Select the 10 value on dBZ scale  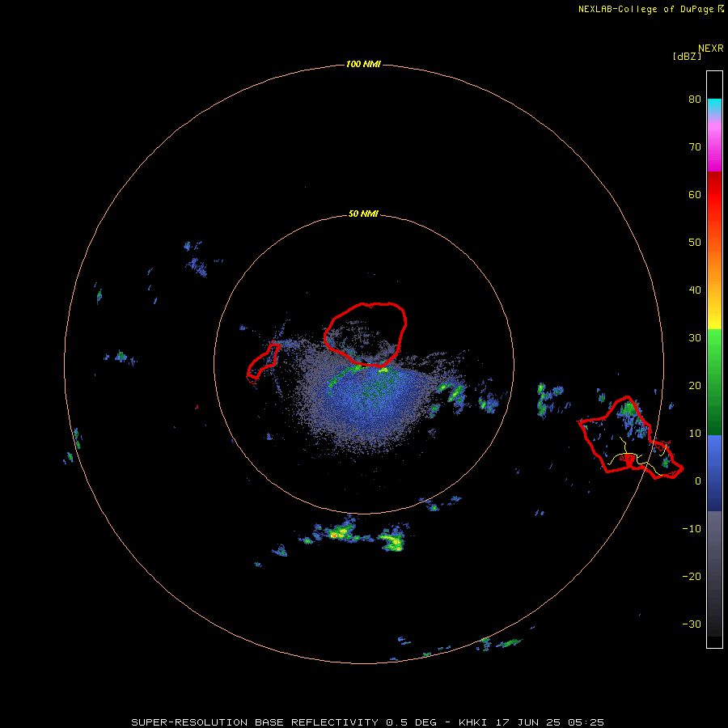click(695, 434)
